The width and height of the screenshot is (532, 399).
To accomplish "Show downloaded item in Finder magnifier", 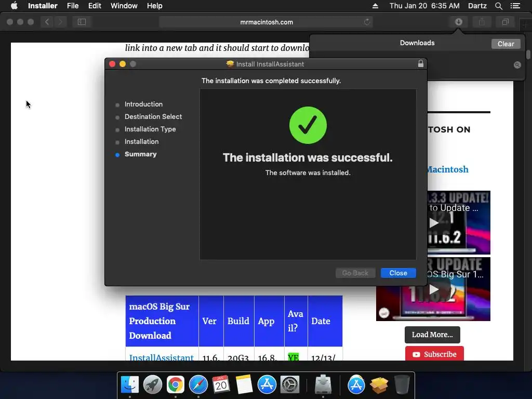I will pos(517,65).
